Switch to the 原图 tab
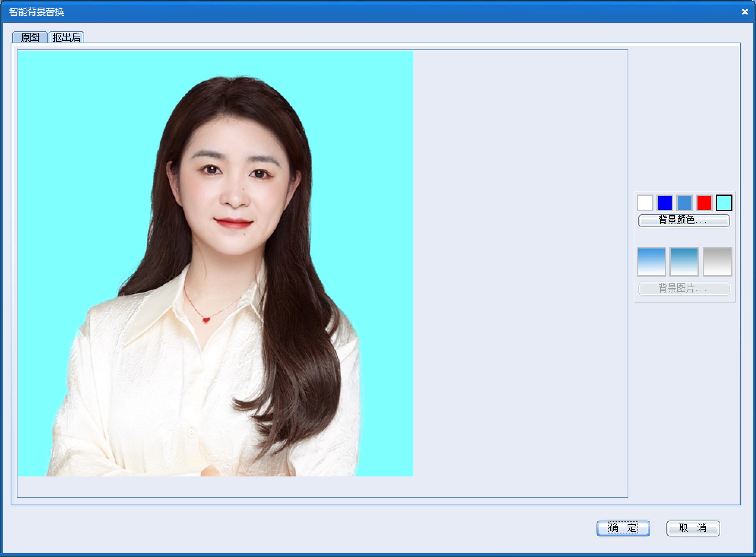Image resolution: width=756 pixels, height=557 pixels. click(30, 37)
